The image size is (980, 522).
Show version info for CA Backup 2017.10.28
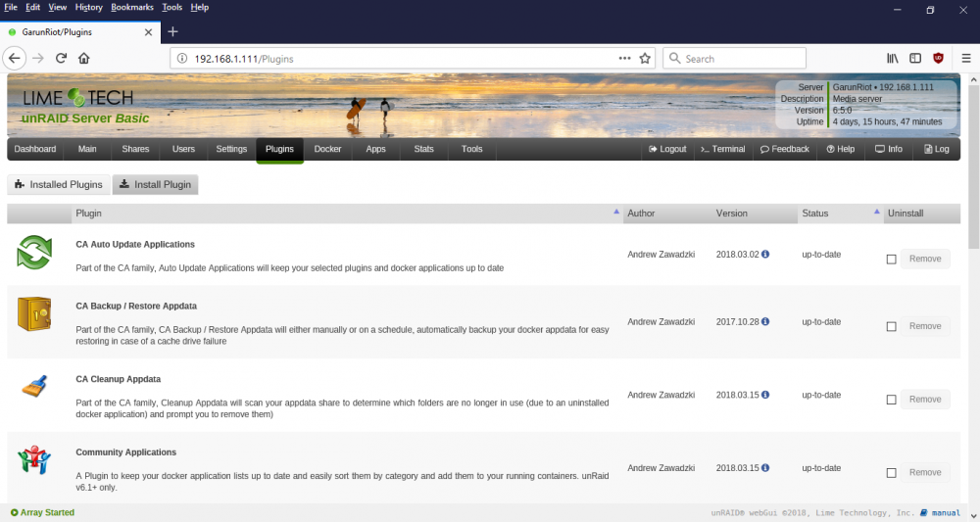[765, 321]
